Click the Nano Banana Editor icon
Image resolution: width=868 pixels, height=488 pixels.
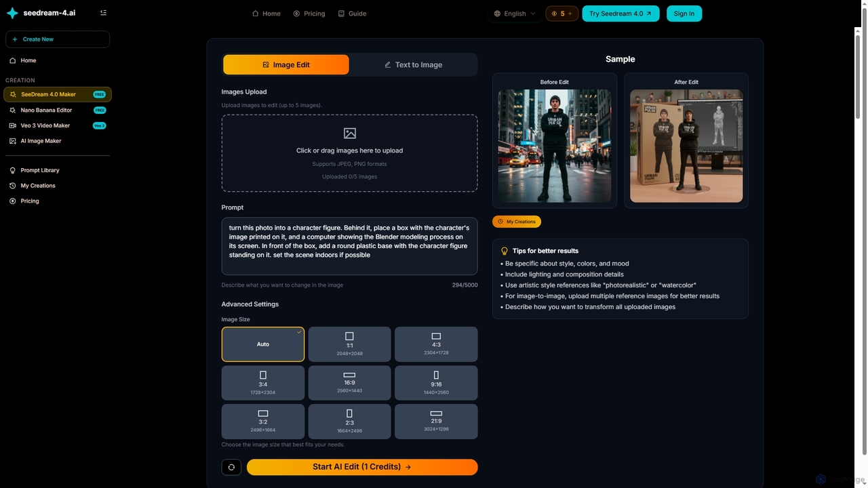click(x=13, y=110)
